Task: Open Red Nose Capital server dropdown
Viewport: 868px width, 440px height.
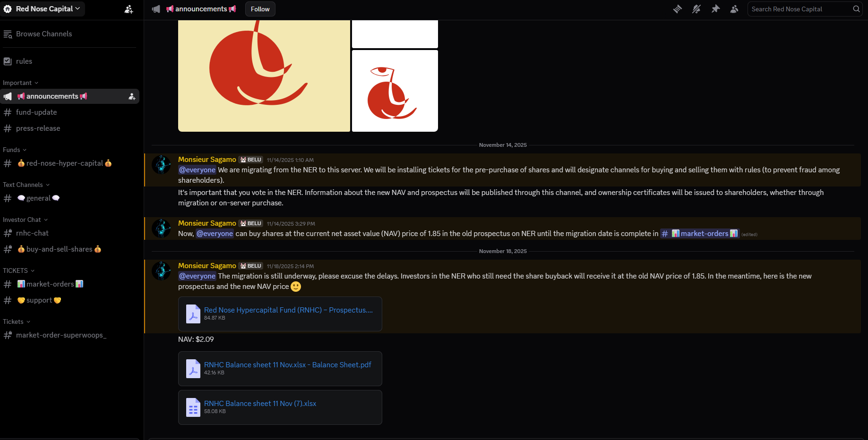Action: pos(43,9)
